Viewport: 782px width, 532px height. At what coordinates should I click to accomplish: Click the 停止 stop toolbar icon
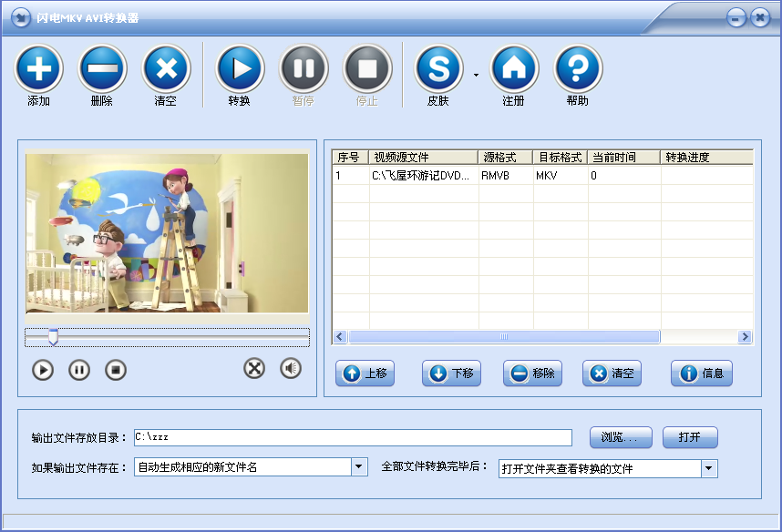367,68
